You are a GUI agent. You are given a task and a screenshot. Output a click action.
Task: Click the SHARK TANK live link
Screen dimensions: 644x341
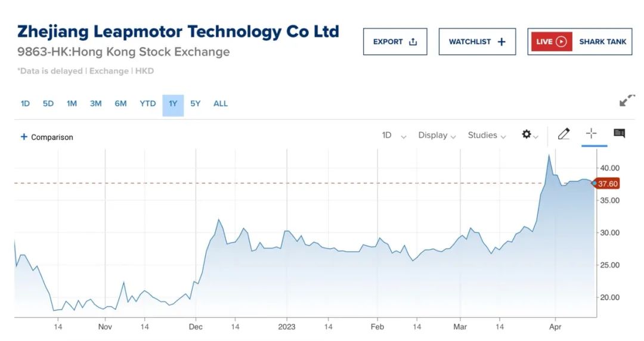602,42
